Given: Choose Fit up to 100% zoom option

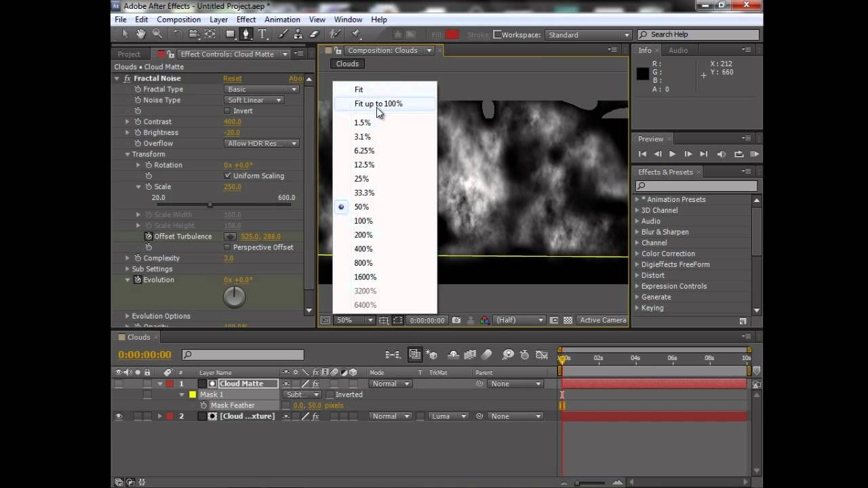Looking at the screenshot, I should point(385,104).
